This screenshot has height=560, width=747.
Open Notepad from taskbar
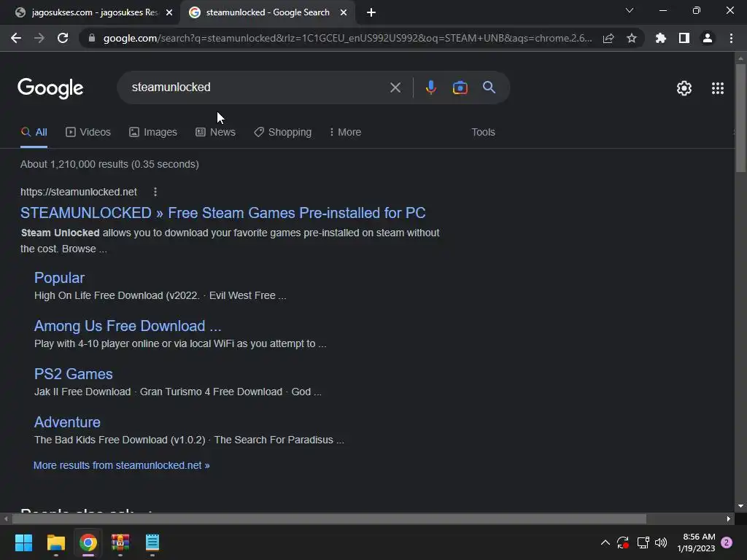click(x=152, y=542)
